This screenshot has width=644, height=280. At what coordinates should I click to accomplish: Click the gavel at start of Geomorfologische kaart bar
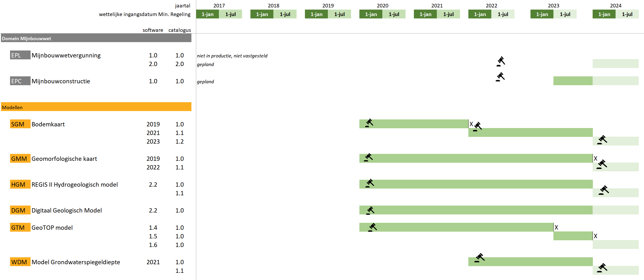pyautogui.click(x=368, y=157)
